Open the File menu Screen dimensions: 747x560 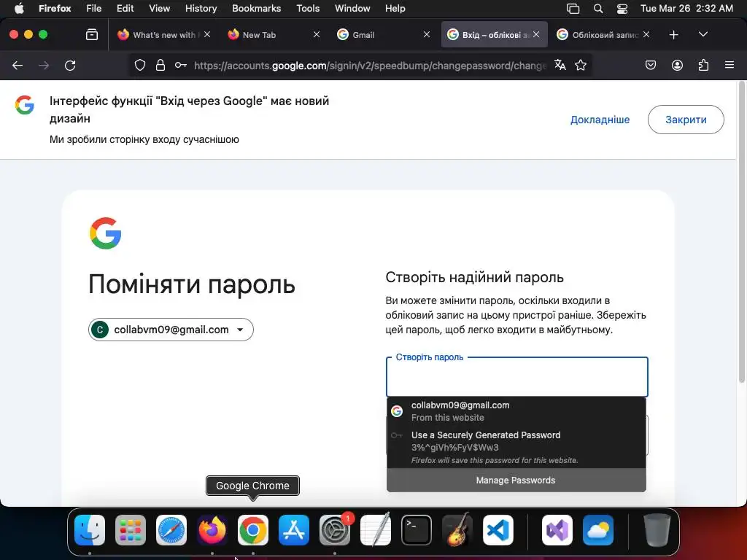(94, 8)
